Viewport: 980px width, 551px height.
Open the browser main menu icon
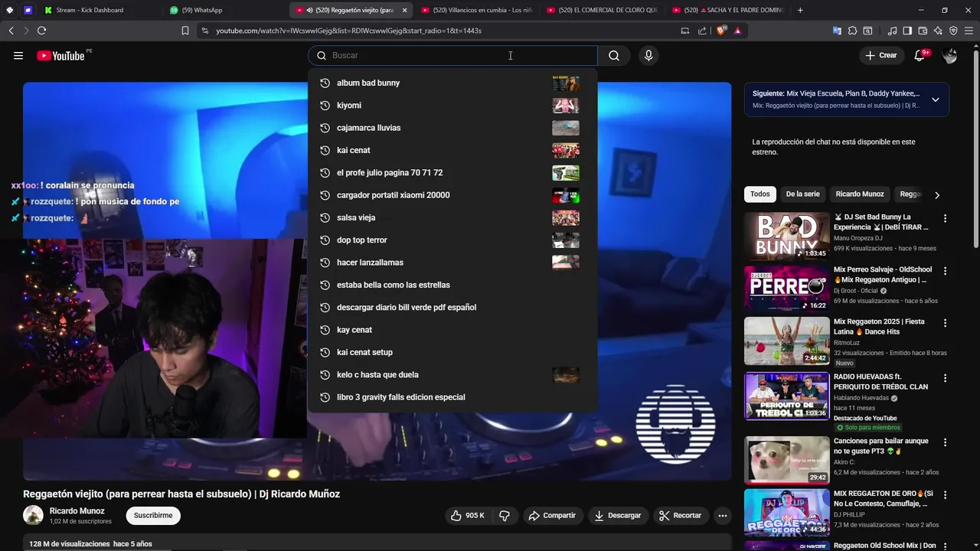pos(969,31)
